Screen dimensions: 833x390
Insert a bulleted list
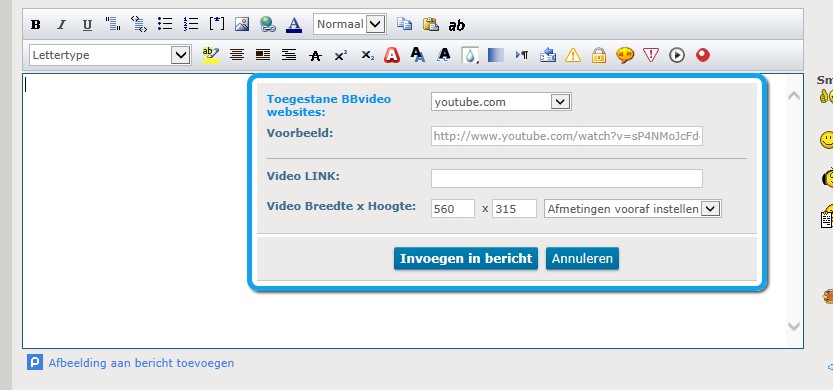click(x=165, y=24)
